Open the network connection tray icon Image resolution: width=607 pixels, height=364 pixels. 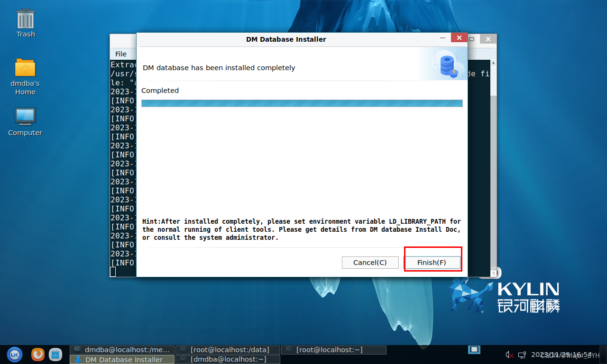522,355
